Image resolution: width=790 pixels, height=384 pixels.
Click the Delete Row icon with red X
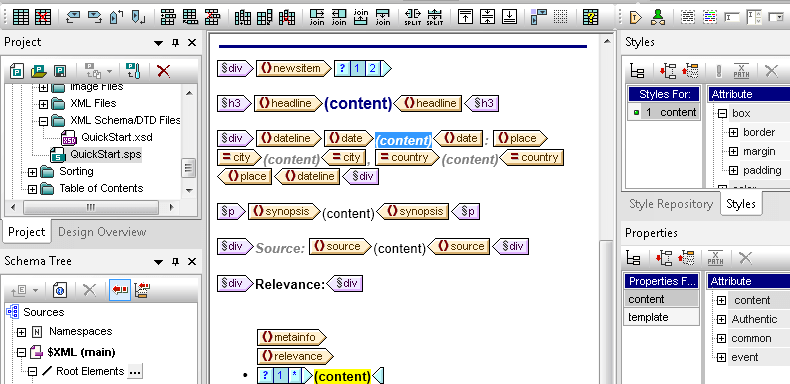212,17
